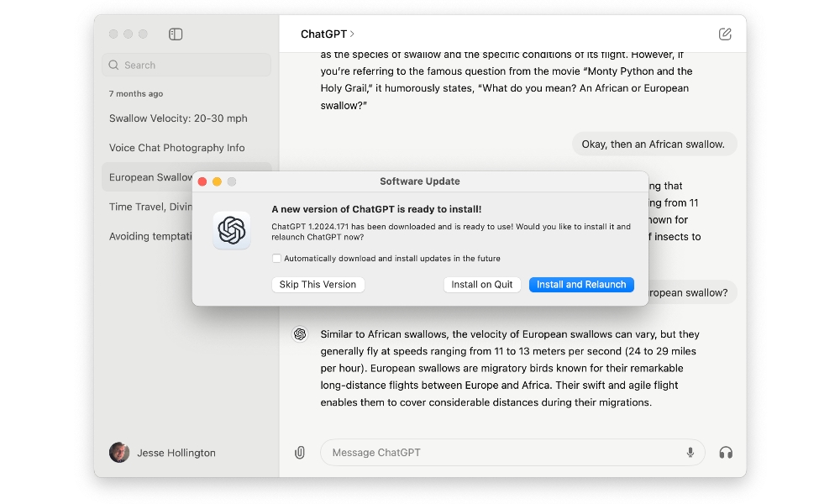Screen dimensions: 840x504
Task: Click the ChatGPT avatar beside the response
Action: (300, 334)
